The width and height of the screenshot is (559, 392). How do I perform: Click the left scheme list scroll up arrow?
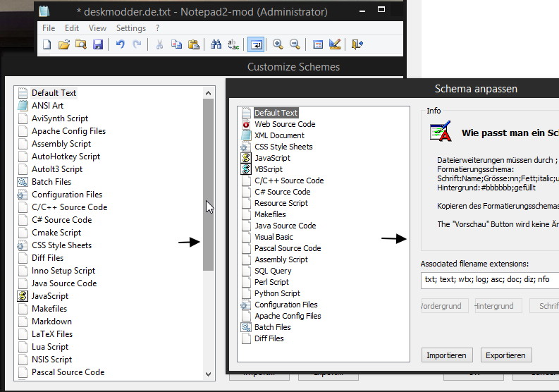[209, 94]
